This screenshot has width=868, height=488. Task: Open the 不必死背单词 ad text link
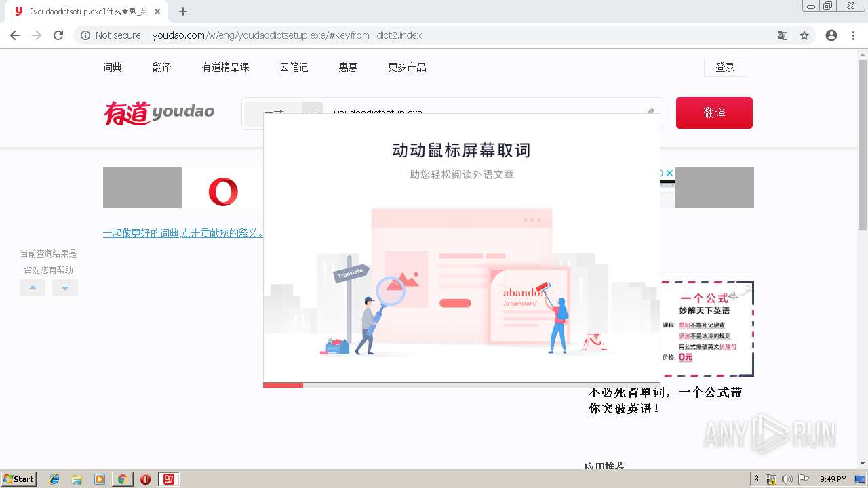(x=665, y=401)
